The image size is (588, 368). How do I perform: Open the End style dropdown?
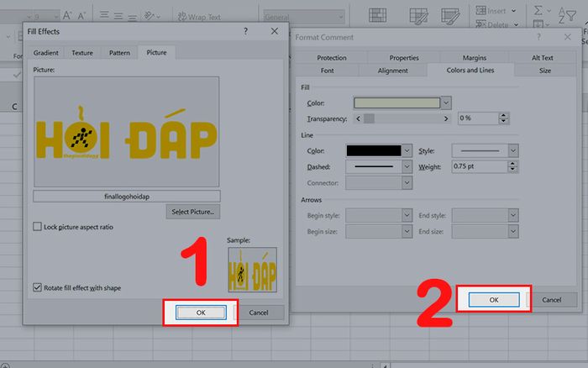pyautogui.click(x=513, y=215)
